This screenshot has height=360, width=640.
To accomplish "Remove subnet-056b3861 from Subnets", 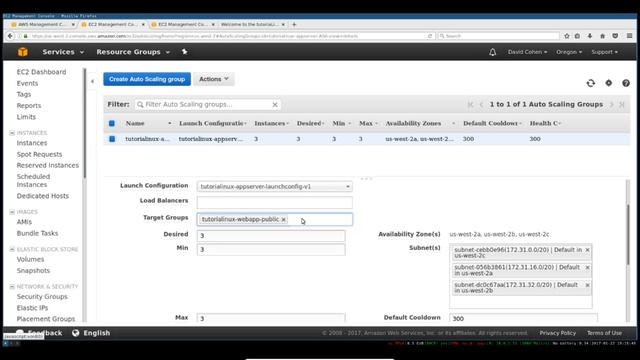I will [587, 267].
